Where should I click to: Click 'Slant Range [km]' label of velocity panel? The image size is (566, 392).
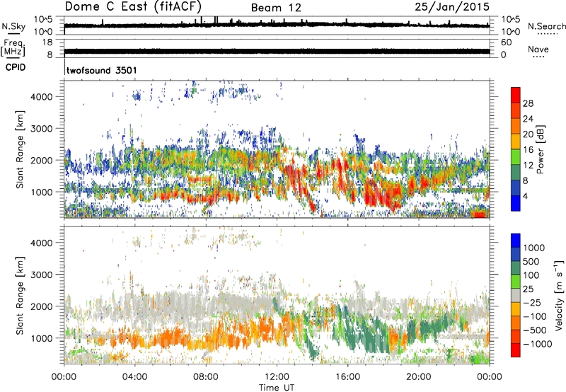(x=20, y=296)
